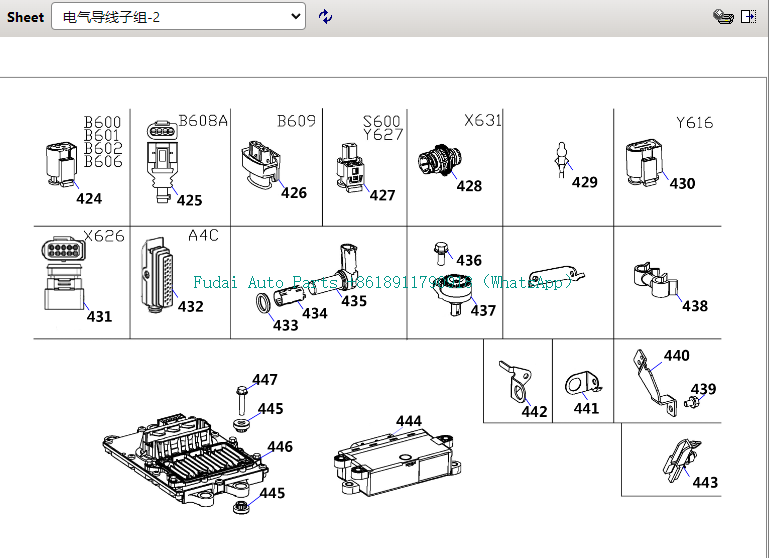This screenshot has height=558, width=775.
Task: Click the X631 label
Action: 483,120
